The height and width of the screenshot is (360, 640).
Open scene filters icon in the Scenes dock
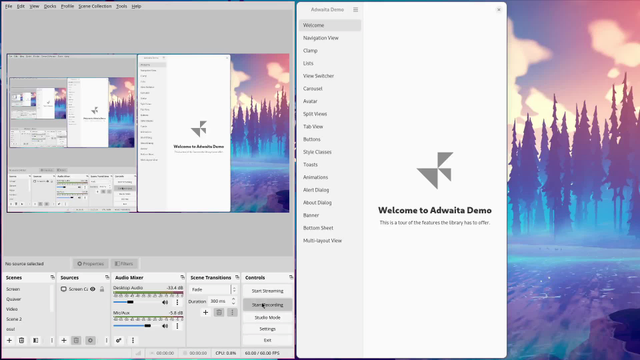click(36, 340)
